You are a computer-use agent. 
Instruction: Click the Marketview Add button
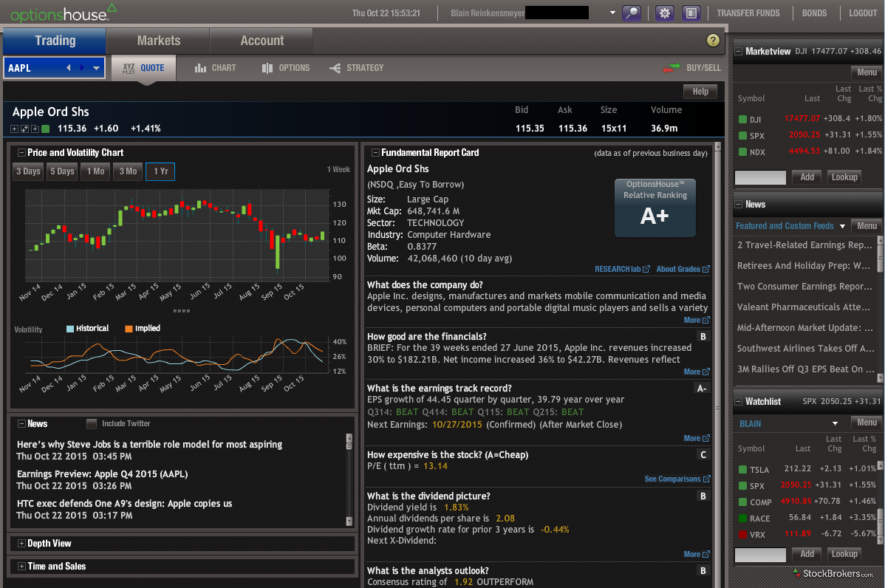(807, 177)
